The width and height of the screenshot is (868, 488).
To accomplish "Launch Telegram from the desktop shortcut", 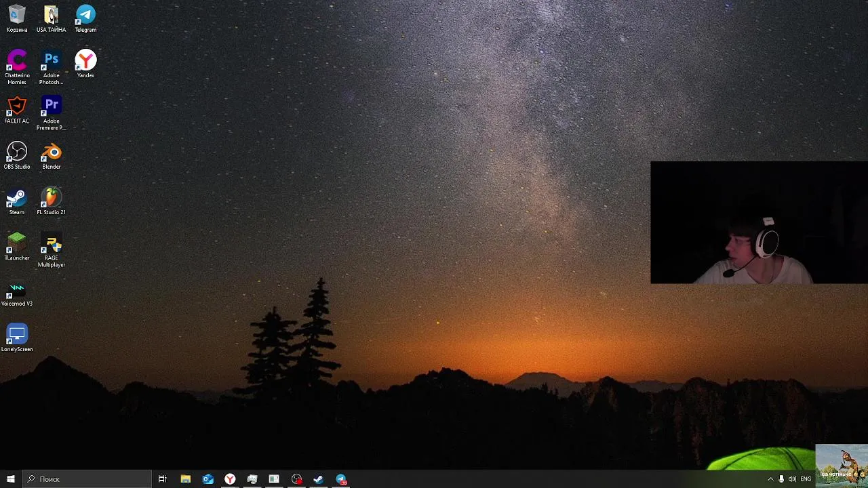I will (x=85, y=19).
